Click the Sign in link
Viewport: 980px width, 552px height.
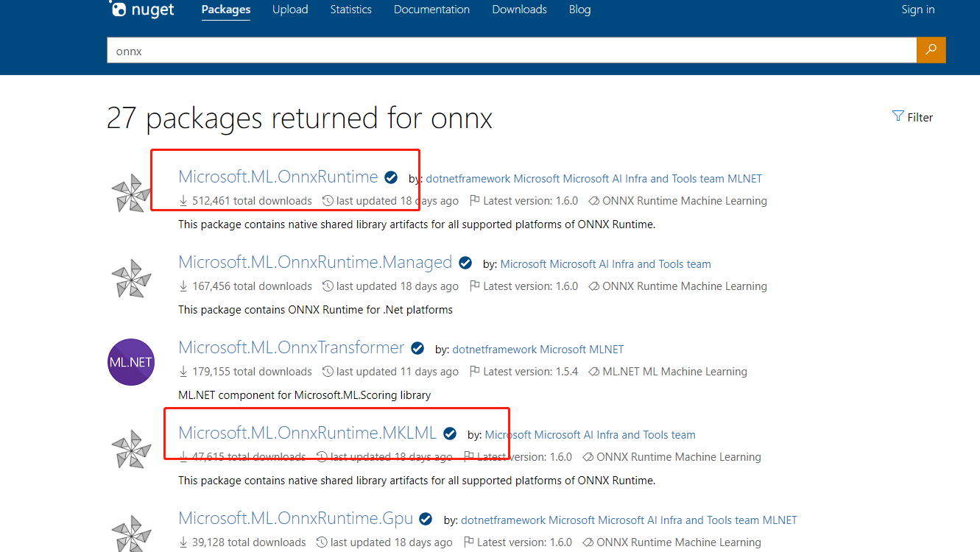click(917, 10)
